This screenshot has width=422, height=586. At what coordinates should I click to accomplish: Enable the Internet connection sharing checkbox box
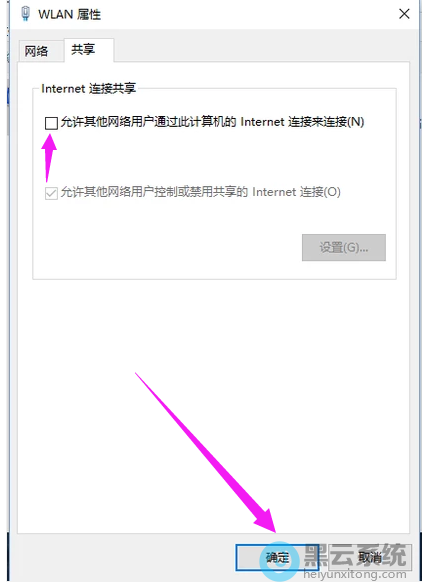click(51, 123)
